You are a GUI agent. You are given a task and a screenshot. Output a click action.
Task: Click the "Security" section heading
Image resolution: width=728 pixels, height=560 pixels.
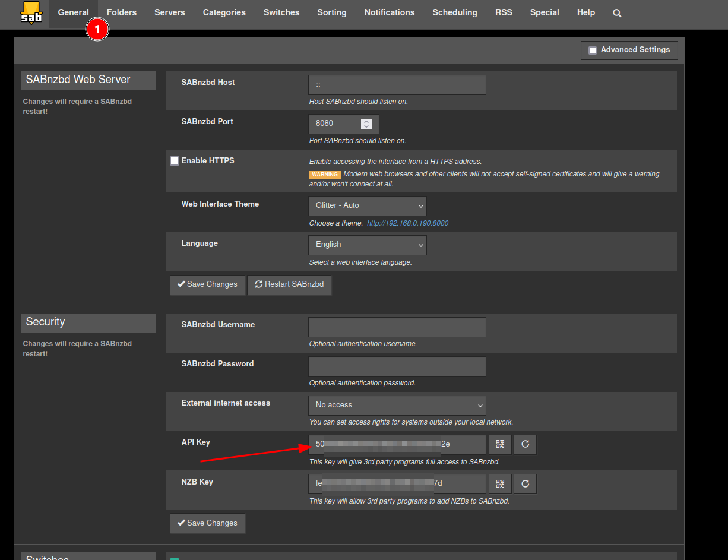88,322
